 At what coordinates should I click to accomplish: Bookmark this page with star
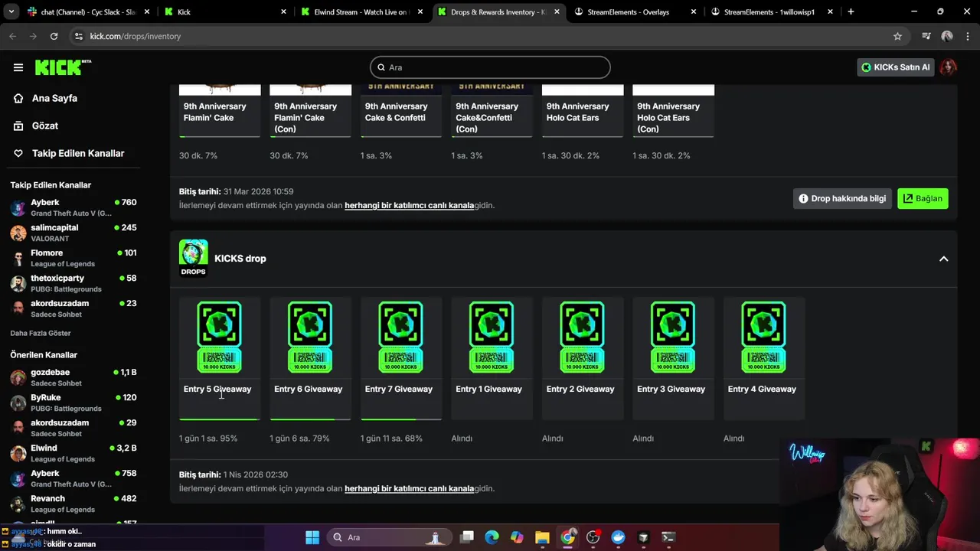tap(897, 36)
